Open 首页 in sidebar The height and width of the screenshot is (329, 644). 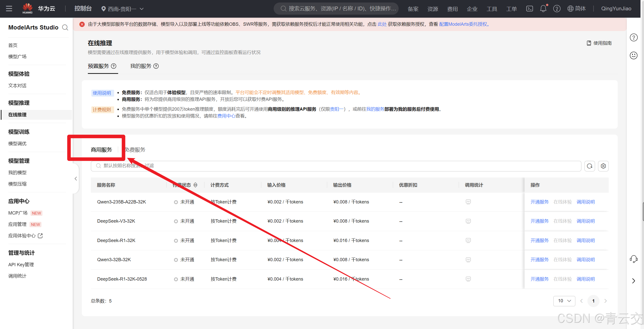pyautogui.click(x=13, y=45)
